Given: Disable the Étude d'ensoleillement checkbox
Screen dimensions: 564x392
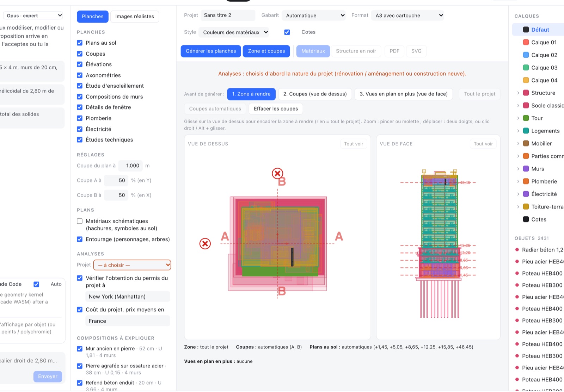Looking at the screenshot, I should tap(80, 86).
